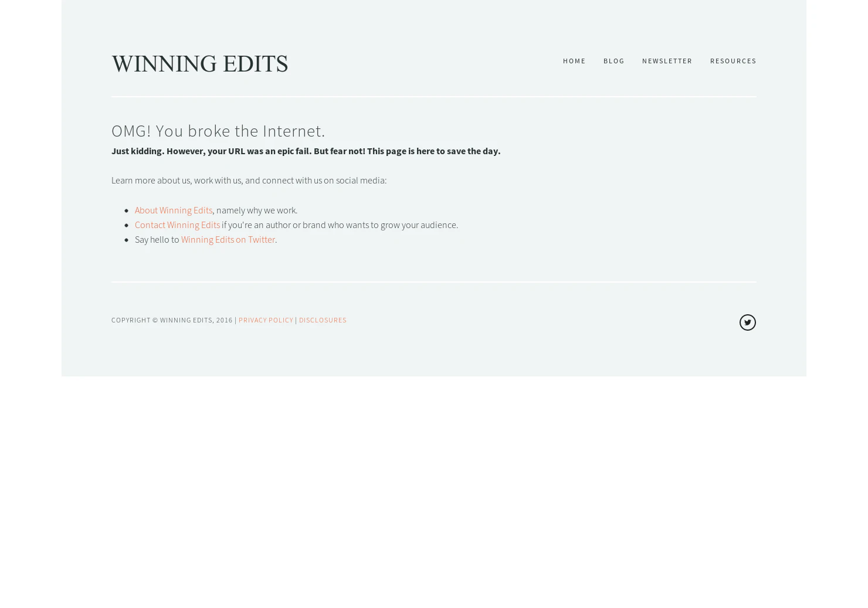Click the 'Copyright © Winning Edits, 2016' text
The width and height of the screenshot is (868, 608).
pos(172,320)
